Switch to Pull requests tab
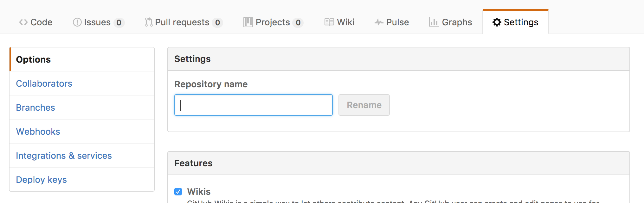644x203 pixels. point(184,22)
